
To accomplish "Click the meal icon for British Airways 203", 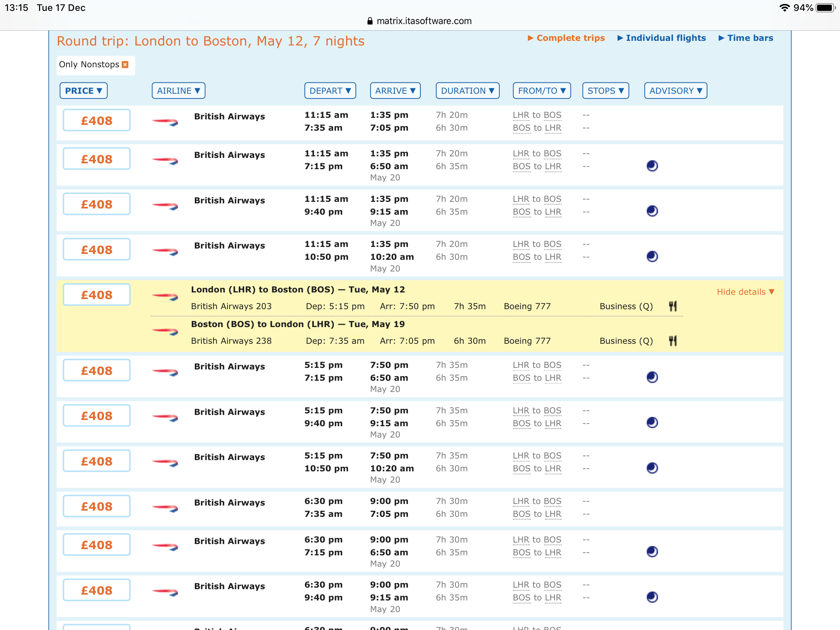I will (x=673, y=306).
